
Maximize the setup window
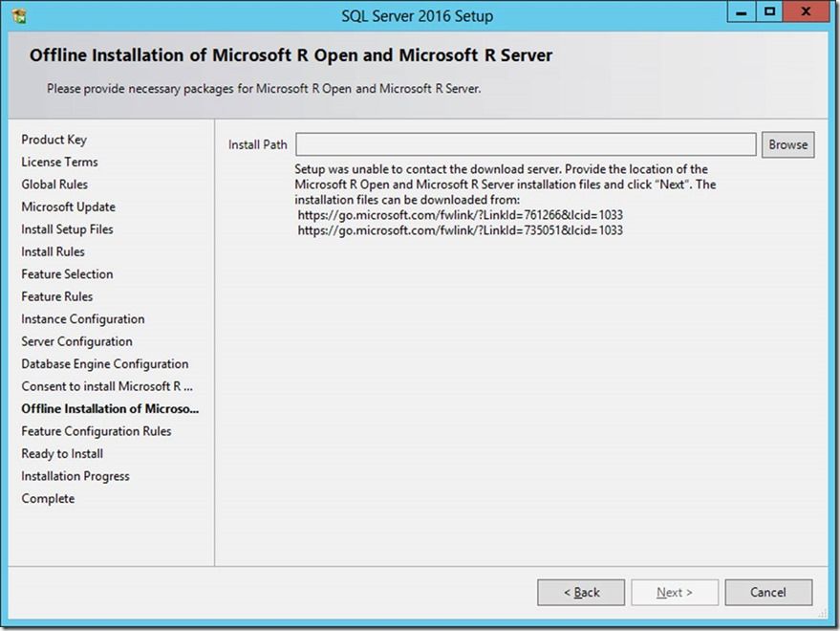pyautogui.click(x=770, y=11)
